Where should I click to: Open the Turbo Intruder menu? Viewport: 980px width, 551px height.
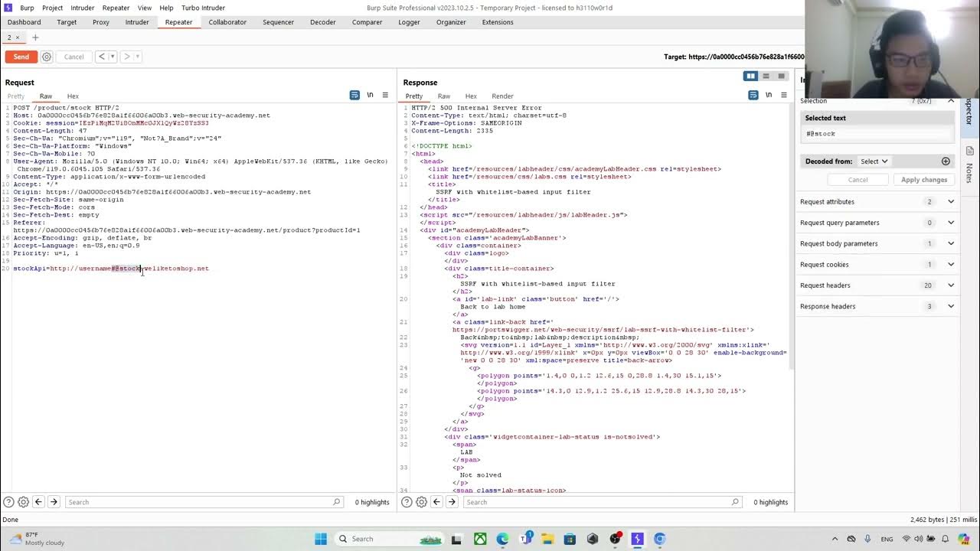pos(203,8)
